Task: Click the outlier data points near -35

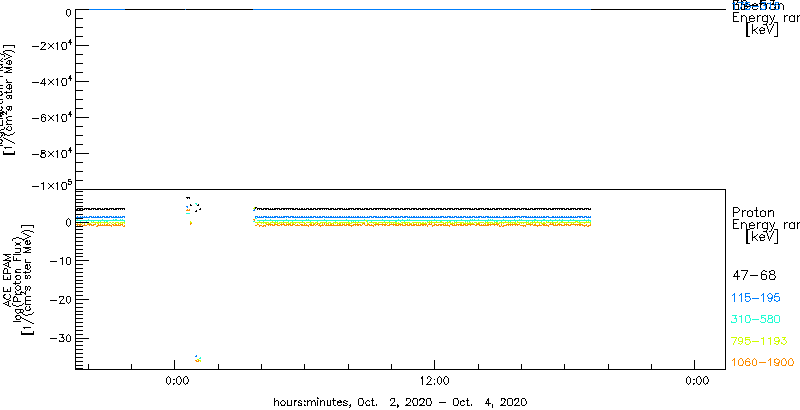Action: click(x=197, y=359)
